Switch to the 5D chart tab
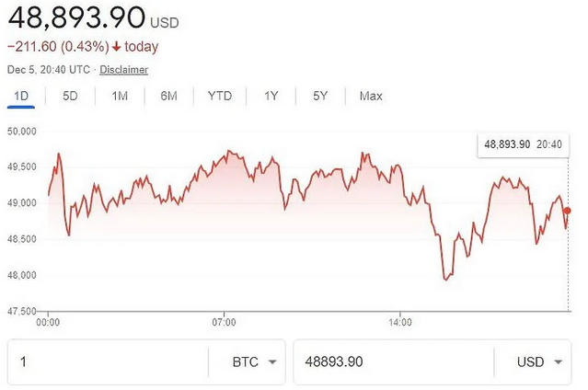The height and width of the screenshot is (390, 588). (x=70, y=96)
